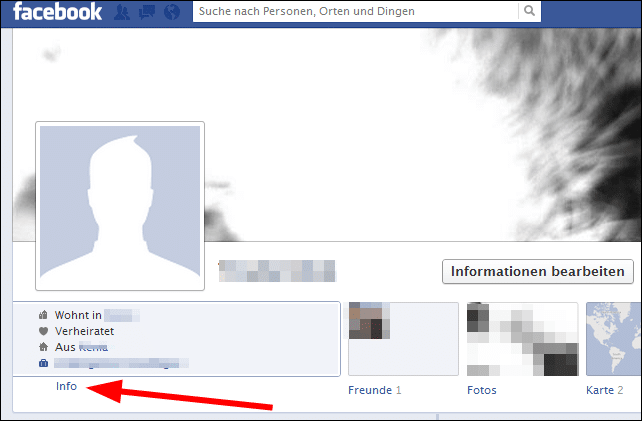Click the heart icon beside 'Verheiratet'
The image size is (642, 421).
click(x=43, y=331)
